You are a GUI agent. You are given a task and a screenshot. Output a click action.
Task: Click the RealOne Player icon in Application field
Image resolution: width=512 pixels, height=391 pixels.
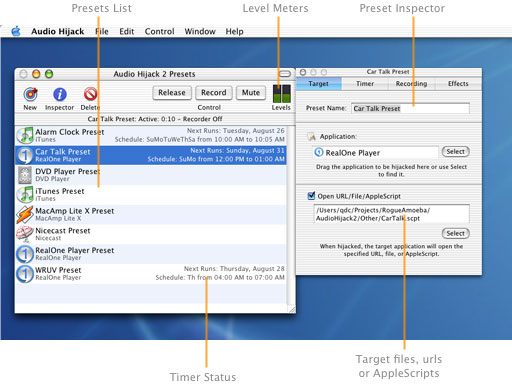pos(319,152)
